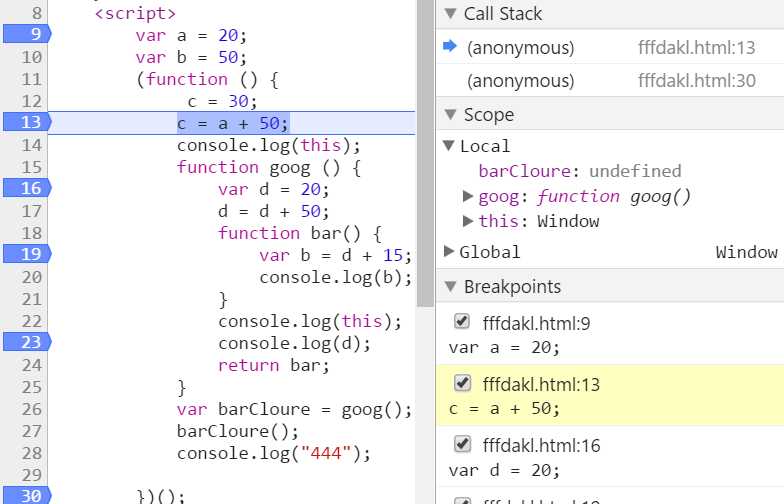
Task: Select (anonymous) frame at fffdakl.html:30
Action: 610,80
